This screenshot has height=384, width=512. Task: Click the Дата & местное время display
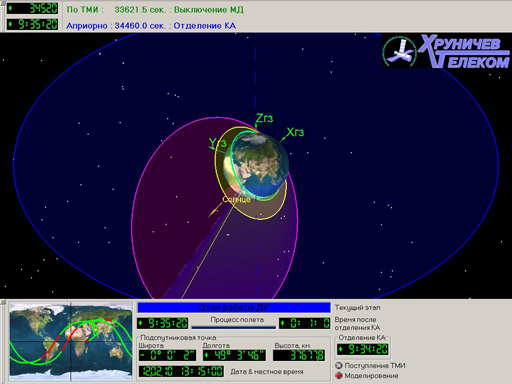181,371
